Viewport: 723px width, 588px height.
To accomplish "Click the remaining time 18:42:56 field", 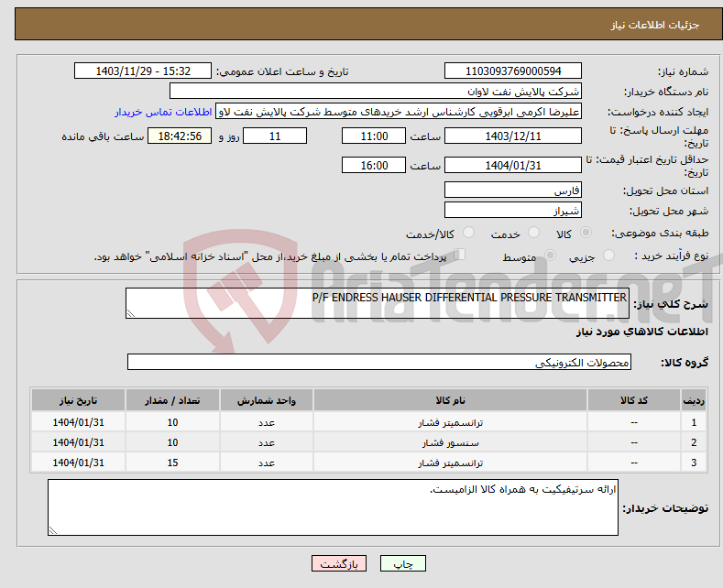I will [x=180, y=136].
